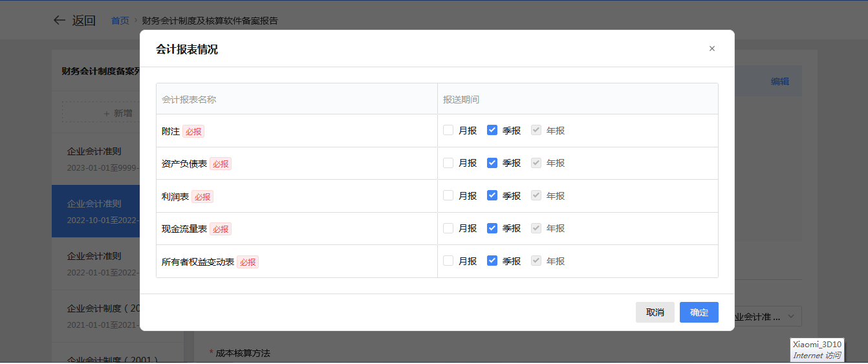The image size is (868, 364).
Task: Check 月报 for 附注 row
Action: [x=448, y=130]
